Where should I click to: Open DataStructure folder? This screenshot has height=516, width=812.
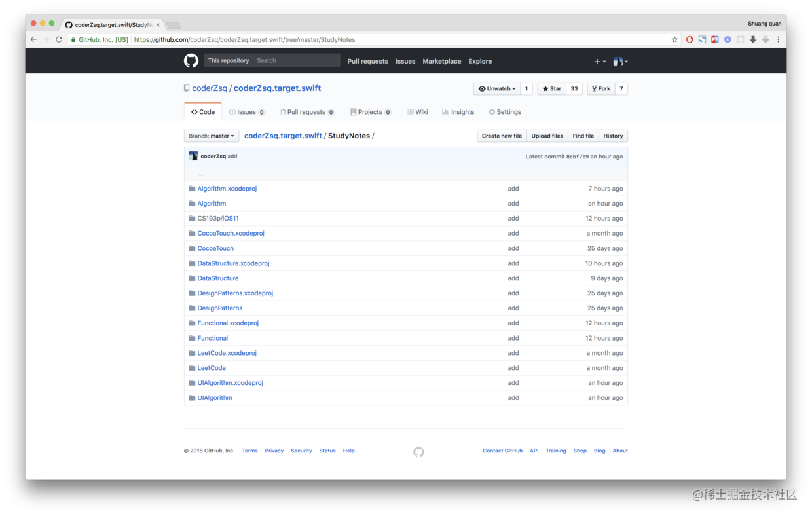click(218, 278)
